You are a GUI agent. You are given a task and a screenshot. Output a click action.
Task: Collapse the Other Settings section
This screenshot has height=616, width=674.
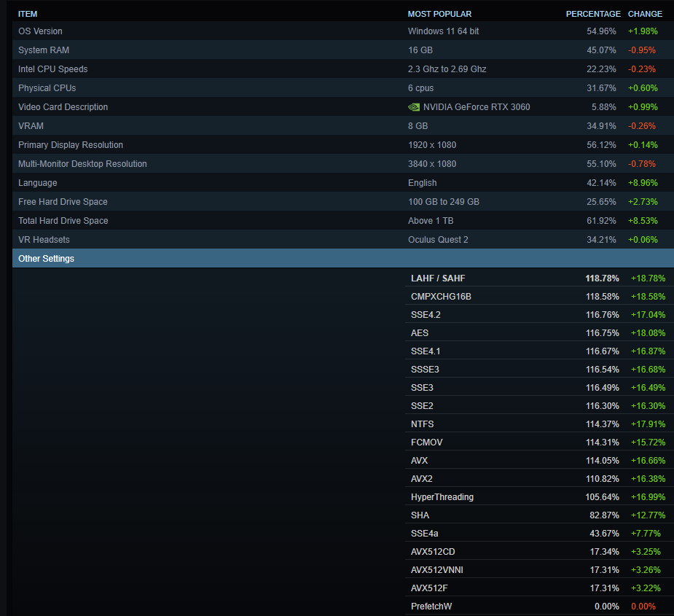click(x=47, y=259)
